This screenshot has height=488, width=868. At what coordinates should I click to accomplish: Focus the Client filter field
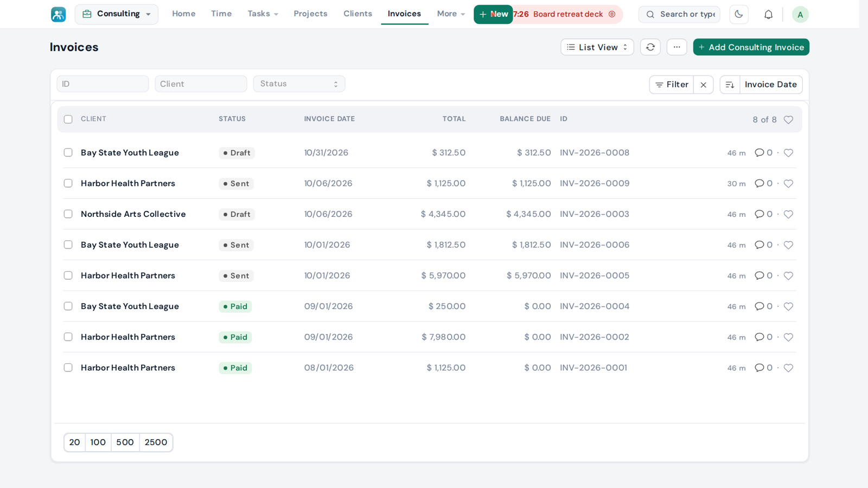pos(201,84)
